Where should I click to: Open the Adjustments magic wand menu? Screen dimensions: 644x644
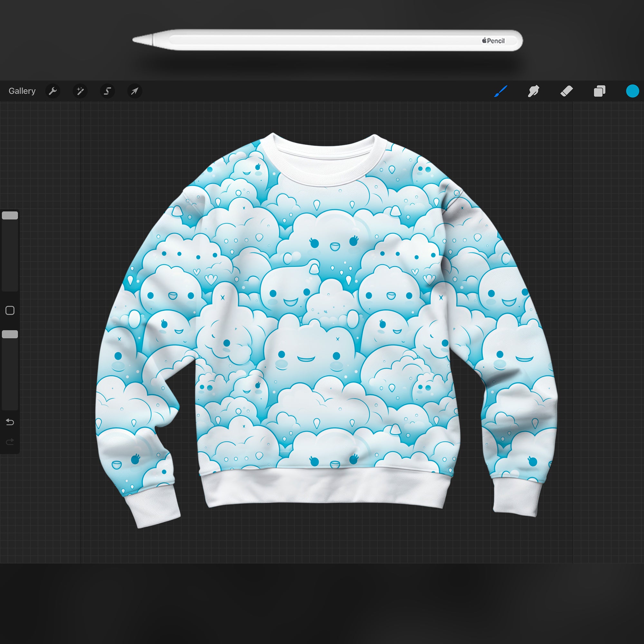[80, 91]
